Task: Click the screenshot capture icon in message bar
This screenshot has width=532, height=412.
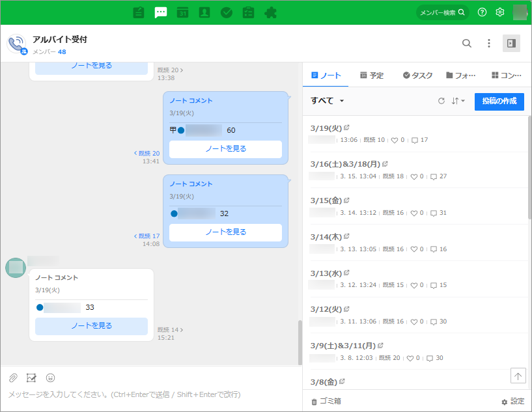Action: point(31,378)
